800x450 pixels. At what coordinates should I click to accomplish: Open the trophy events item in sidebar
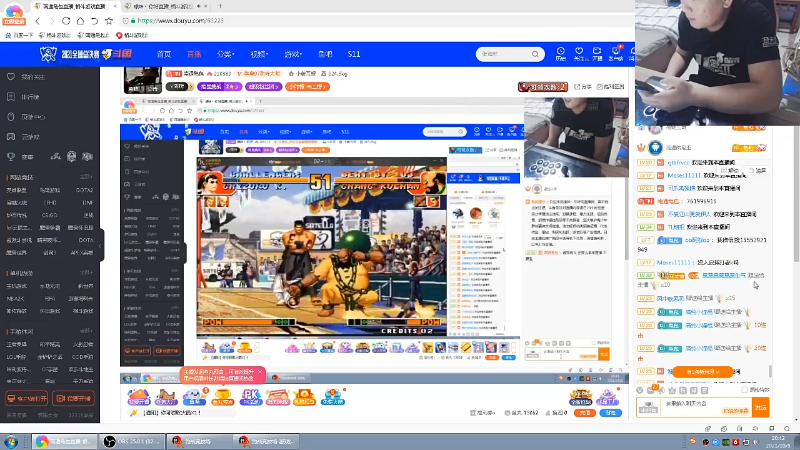coord(21,157)
